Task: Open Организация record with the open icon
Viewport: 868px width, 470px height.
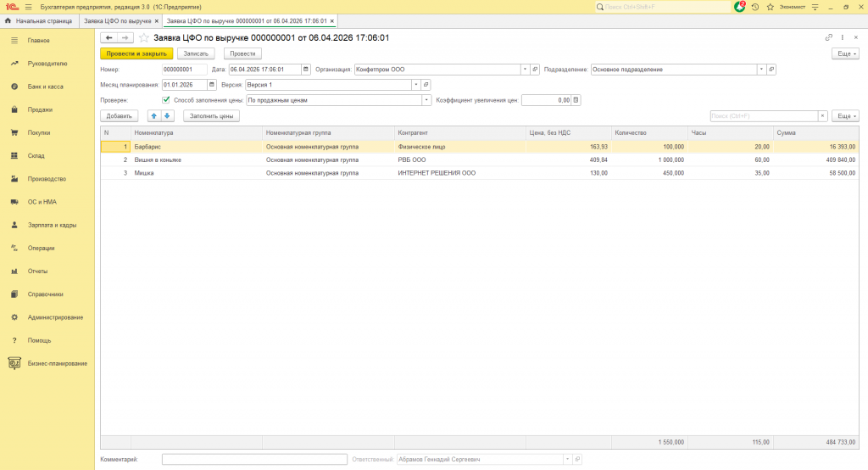Action: [x=535, y=70]
